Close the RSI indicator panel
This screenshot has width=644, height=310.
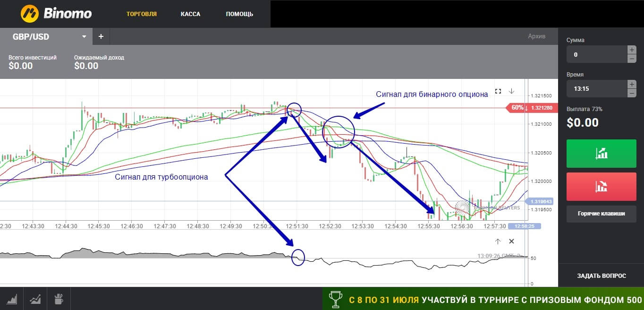click(511, 241)
